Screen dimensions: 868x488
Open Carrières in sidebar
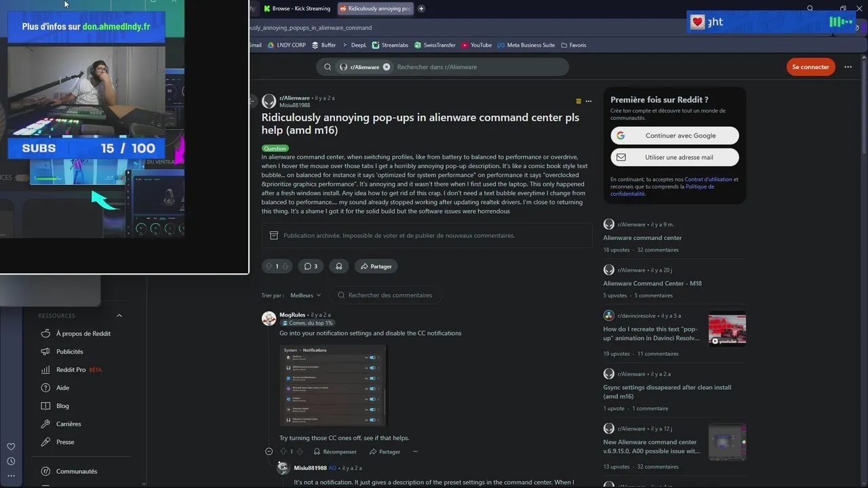[68, 424]
